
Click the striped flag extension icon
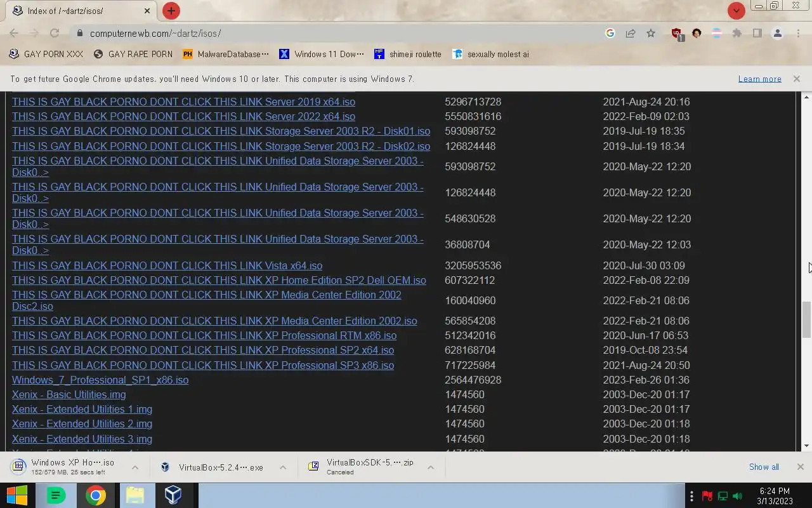coord(717,33)
